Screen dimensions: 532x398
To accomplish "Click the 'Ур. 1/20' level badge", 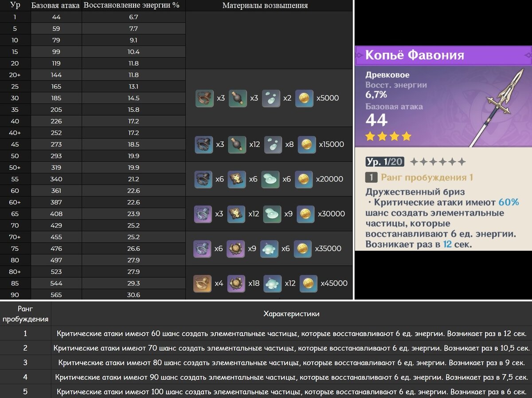I will [385, 162].
